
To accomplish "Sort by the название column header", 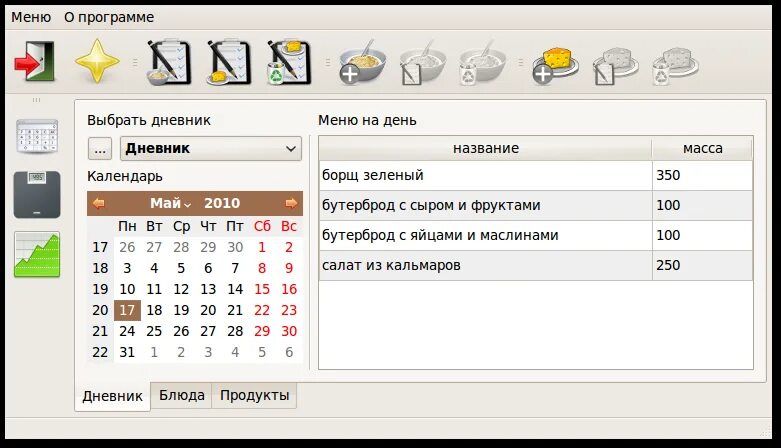I will pos(486,148).
